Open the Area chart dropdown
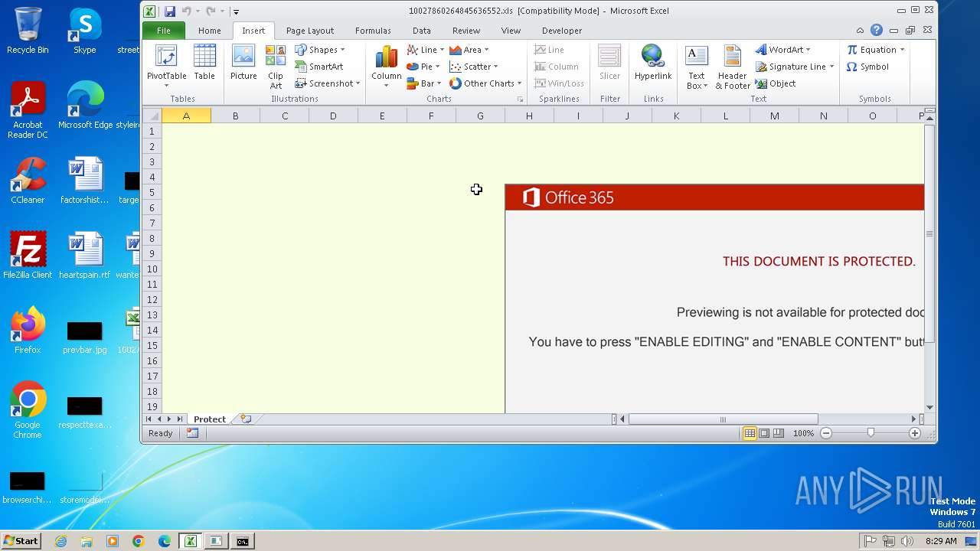The image size is (980, 551). tap(469, 50)
